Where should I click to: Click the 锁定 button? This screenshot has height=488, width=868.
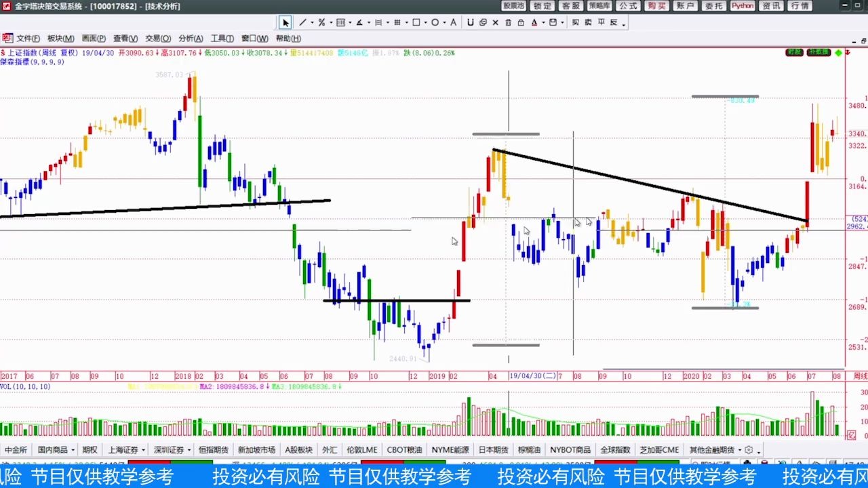tap(542, 5)
